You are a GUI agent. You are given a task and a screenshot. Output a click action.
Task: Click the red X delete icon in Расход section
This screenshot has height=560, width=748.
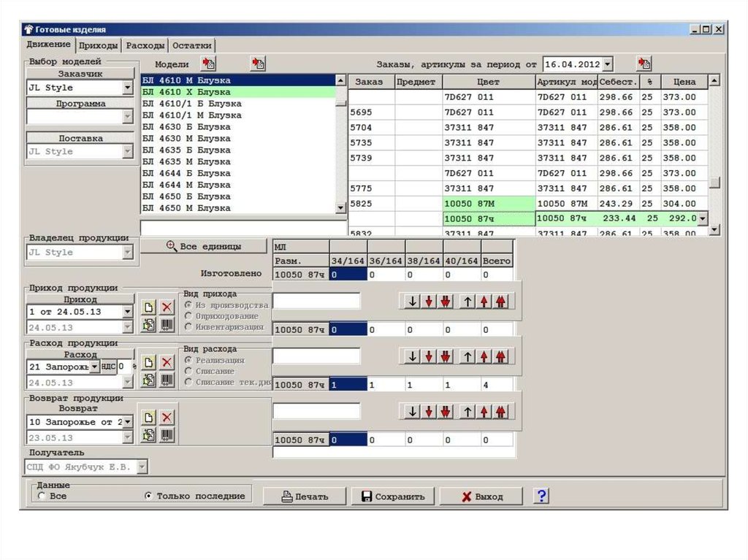167,362
